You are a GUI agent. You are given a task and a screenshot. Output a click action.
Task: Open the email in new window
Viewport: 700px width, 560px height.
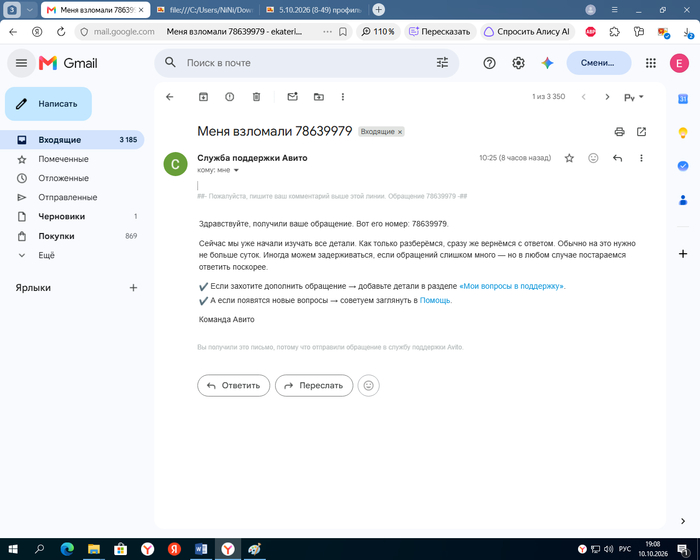point(642,132)
